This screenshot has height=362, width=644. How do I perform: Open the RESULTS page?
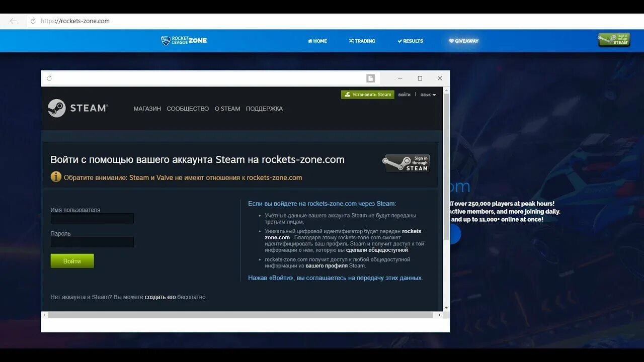pyautogui.click(x=411, y=41)
